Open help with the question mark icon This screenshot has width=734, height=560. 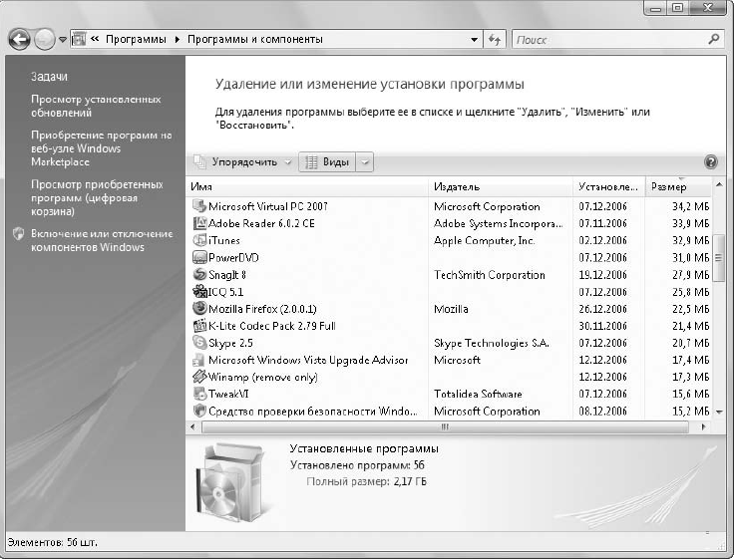710,161
